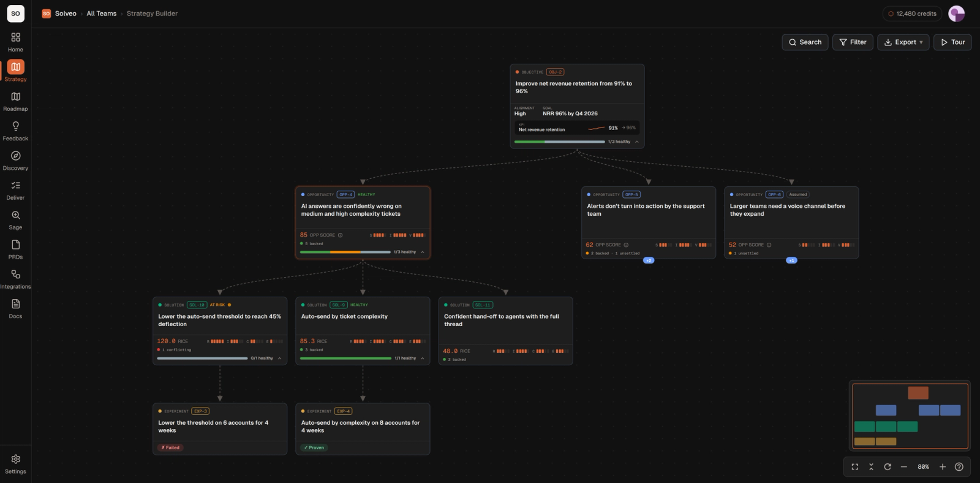Click the OPP SCORE info icon on OPP-6
Screen dimensions: 980x483
point(769,245)
